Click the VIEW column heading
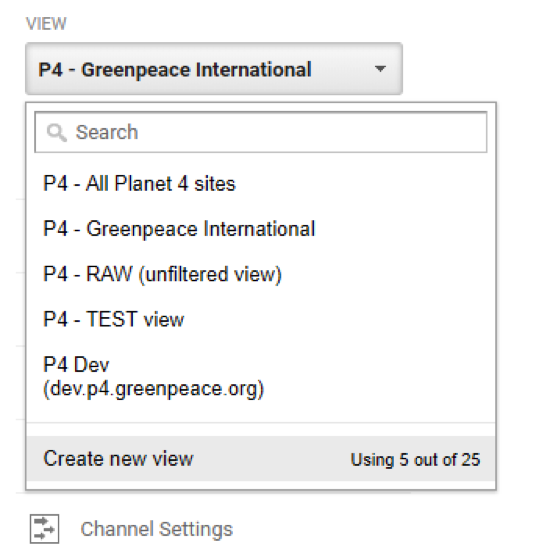 pos(46,24)
